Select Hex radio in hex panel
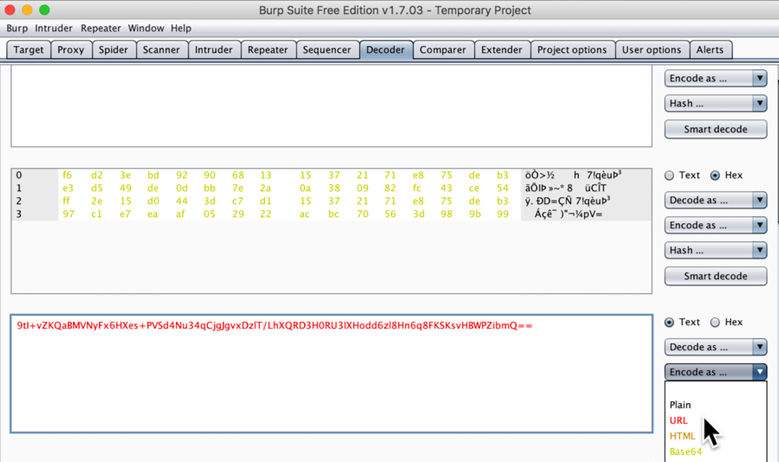Image resolution: width=779 pixels, height=462 pixels. pos(726,175)
